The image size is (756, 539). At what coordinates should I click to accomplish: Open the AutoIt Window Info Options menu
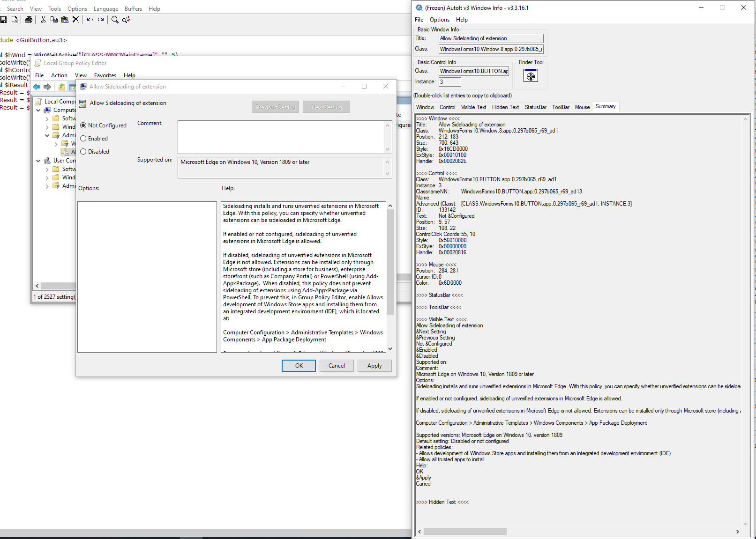(x=440, y=20)
